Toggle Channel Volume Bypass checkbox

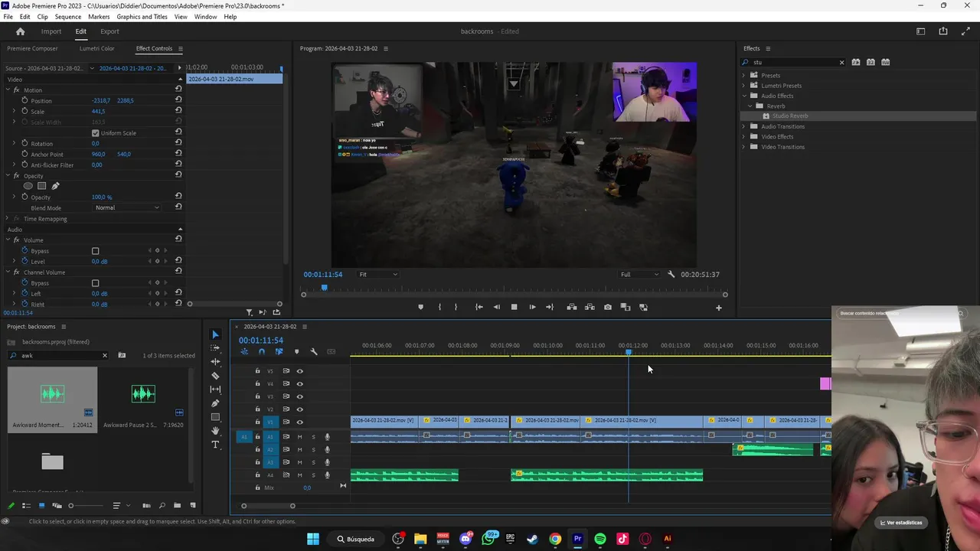tap(96, 283)
